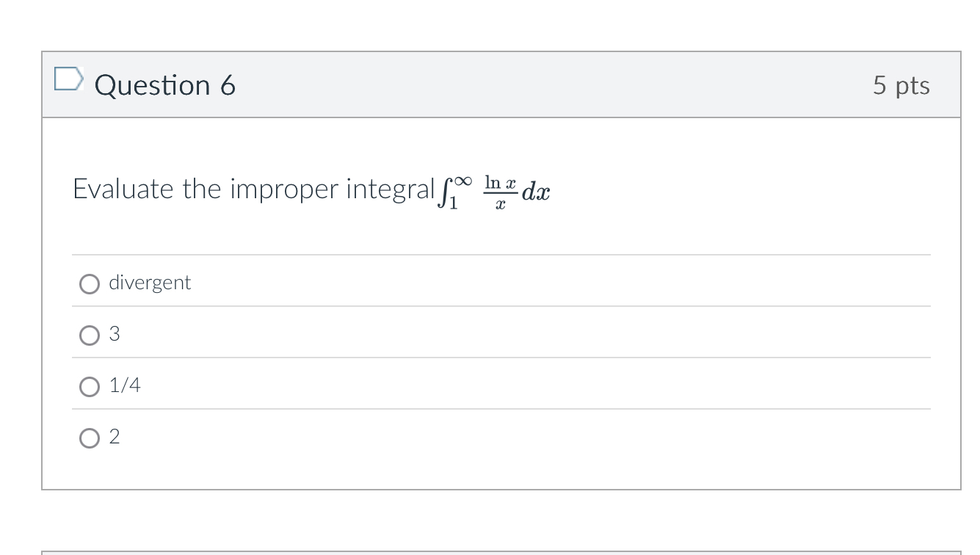Screen dimensions: 980x555
Task: Click the 'divergent' answer label text
Action: tap(149, 283)
